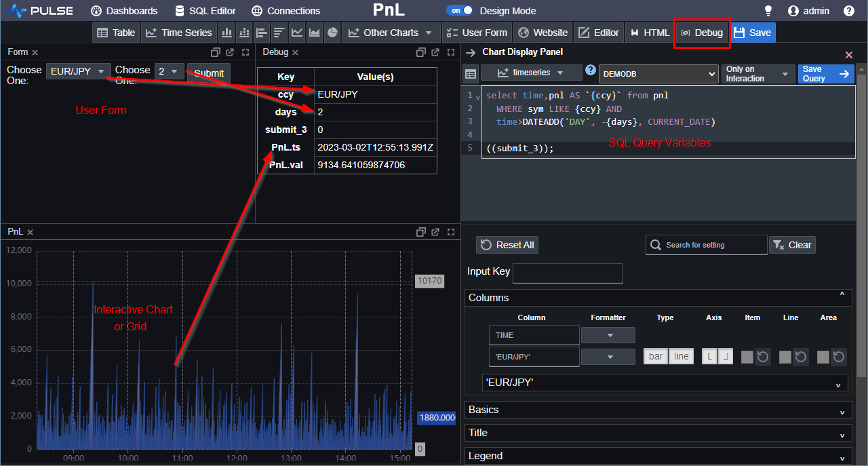Assign 'EUR/JPY' to the left axis
Screen dimensions: 868x466
(x=710, y=356)
